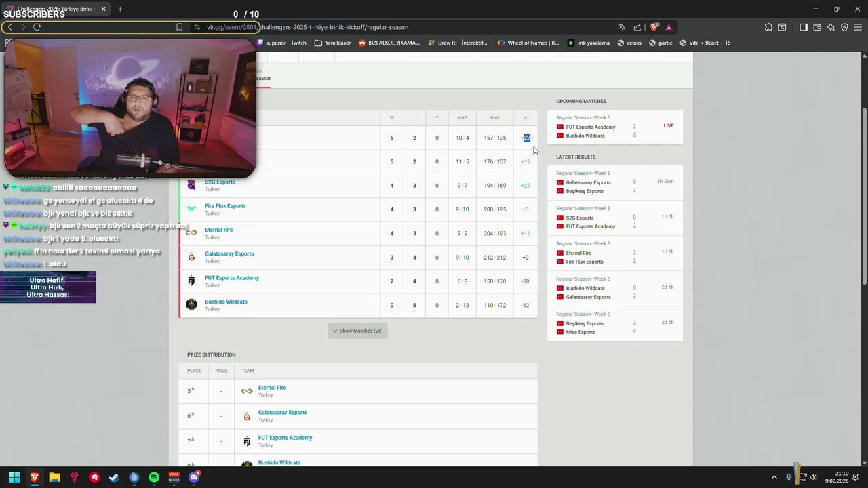Screen dimensions: 868x488
Task: Click the Bushido Wildcats logo in standings
Action: pyautogui.click(x=191, y=305)
